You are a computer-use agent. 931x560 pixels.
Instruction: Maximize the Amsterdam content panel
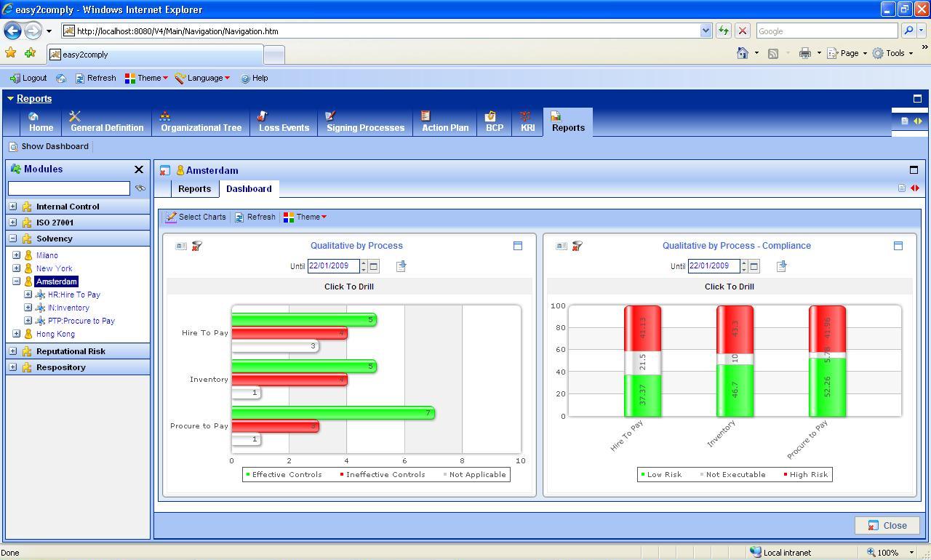click(x=914, y=169)
